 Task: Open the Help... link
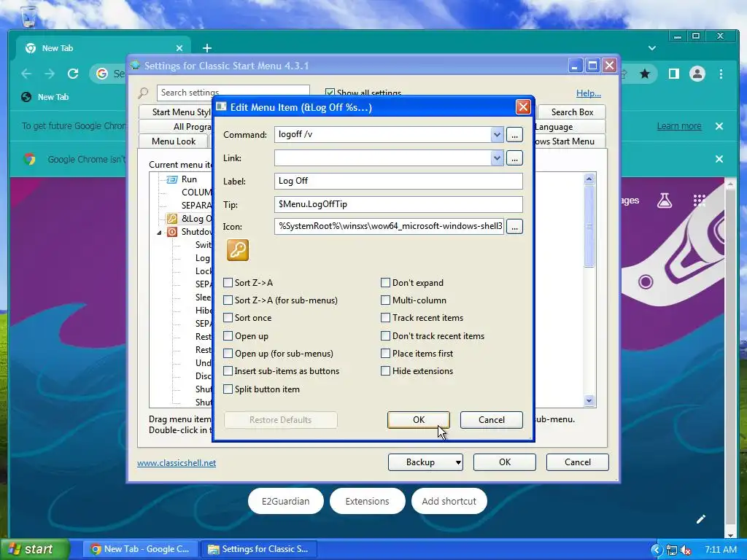[x=589, y=93]
